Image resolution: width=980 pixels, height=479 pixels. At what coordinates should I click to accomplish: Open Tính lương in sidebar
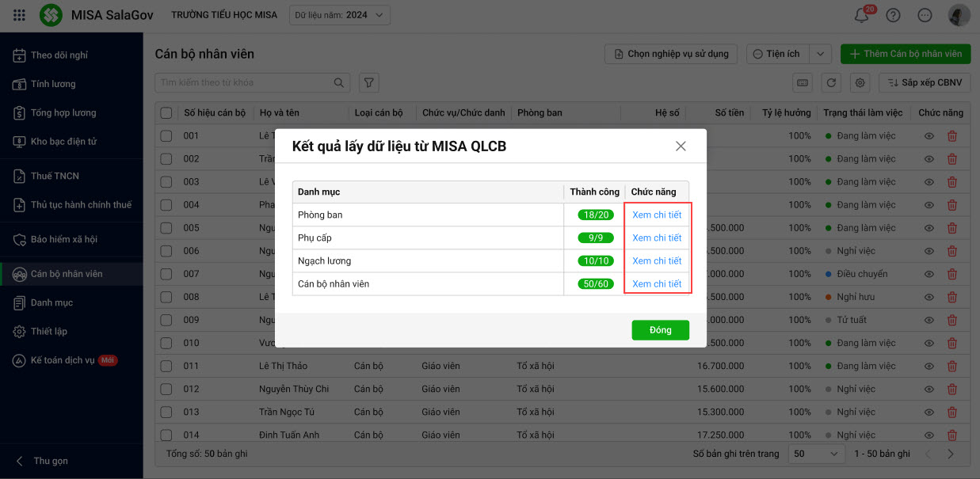71,84
